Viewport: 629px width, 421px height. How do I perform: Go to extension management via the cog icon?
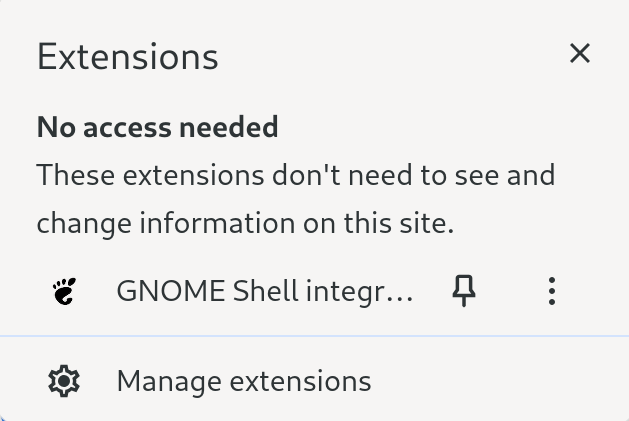pos(64,381)
